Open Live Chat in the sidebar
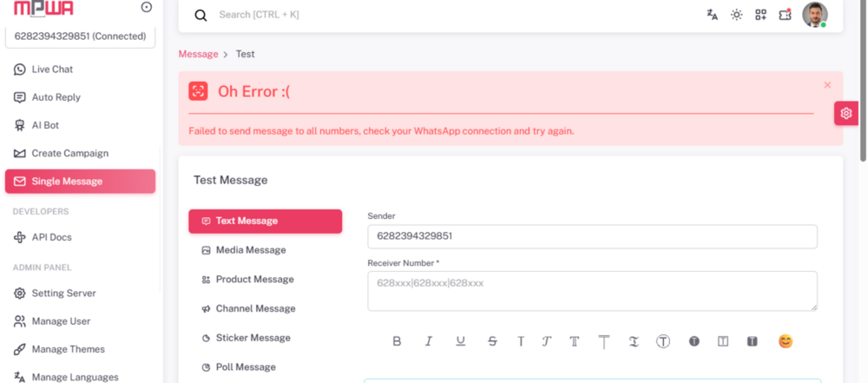This screenshot has height=383, width=868. coord(52,69)
